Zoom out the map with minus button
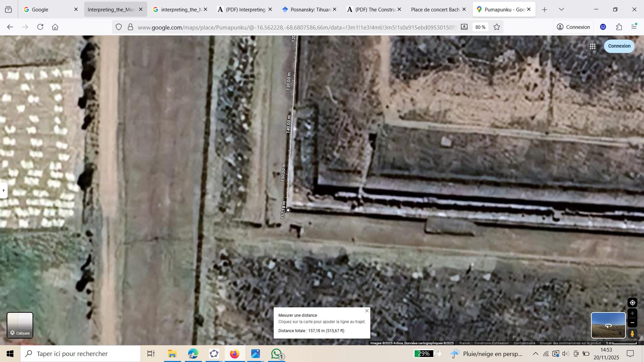The height and width of the screenshot is (362, 644). [x=632, y=323]
